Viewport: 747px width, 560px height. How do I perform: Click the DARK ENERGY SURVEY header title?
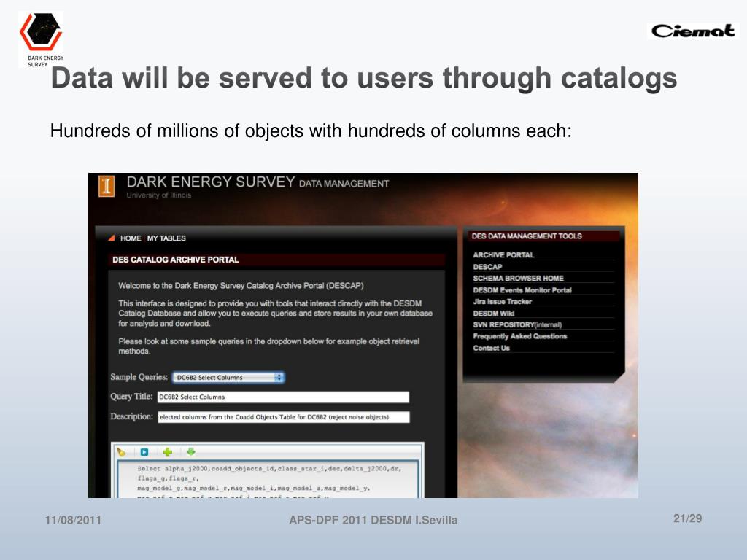point(211,182)
